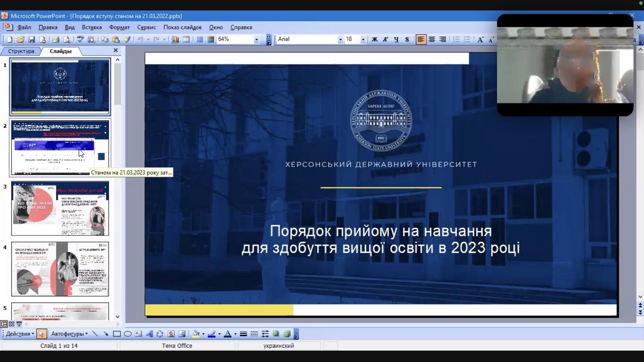
Task: Switch to slide sorter view icon
Action: [11, 324]
